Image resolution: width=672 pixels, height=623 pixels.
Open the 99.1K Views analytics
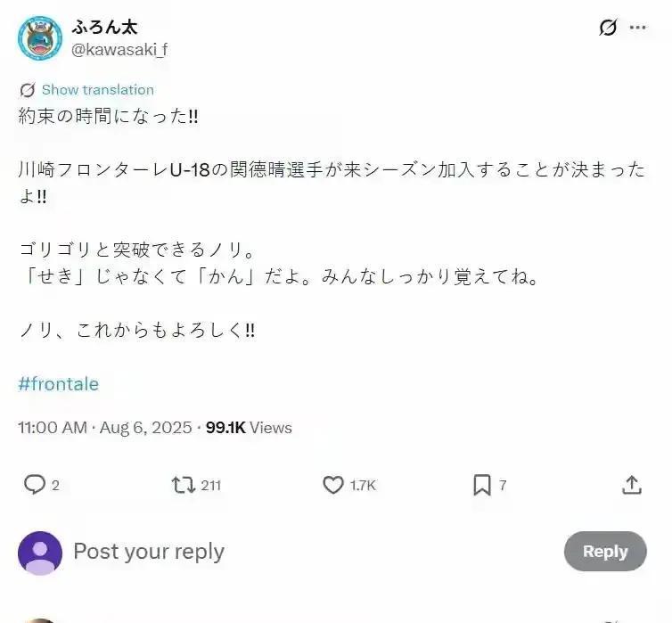249,428
